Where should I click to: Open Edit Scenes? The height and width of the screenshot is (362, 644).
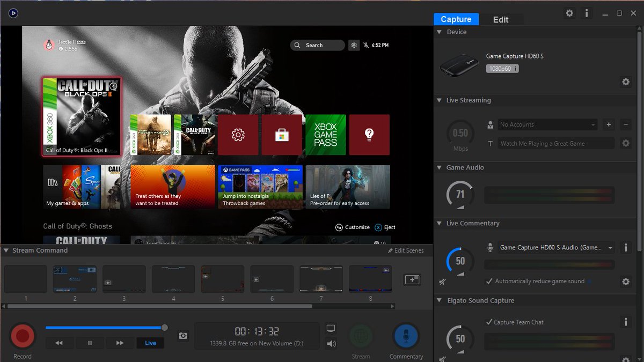(406, 250)
